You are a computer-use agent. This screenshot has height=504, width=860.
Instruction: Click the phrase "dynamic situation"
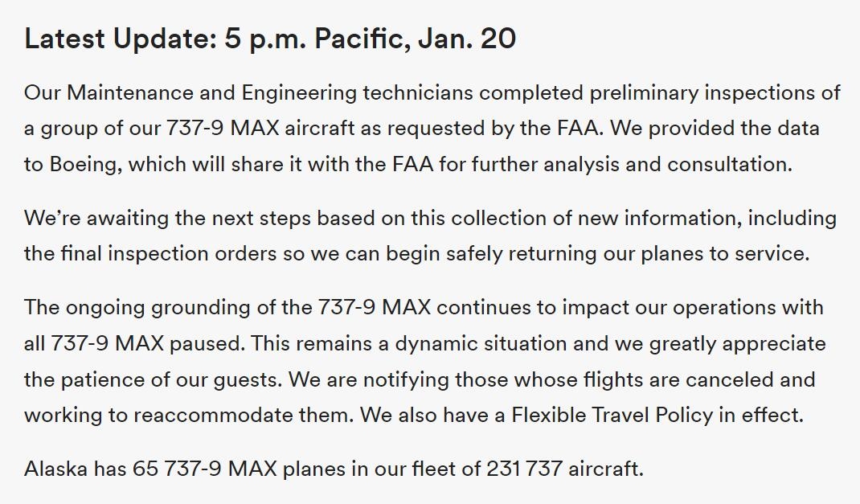[x=481, y=344]
